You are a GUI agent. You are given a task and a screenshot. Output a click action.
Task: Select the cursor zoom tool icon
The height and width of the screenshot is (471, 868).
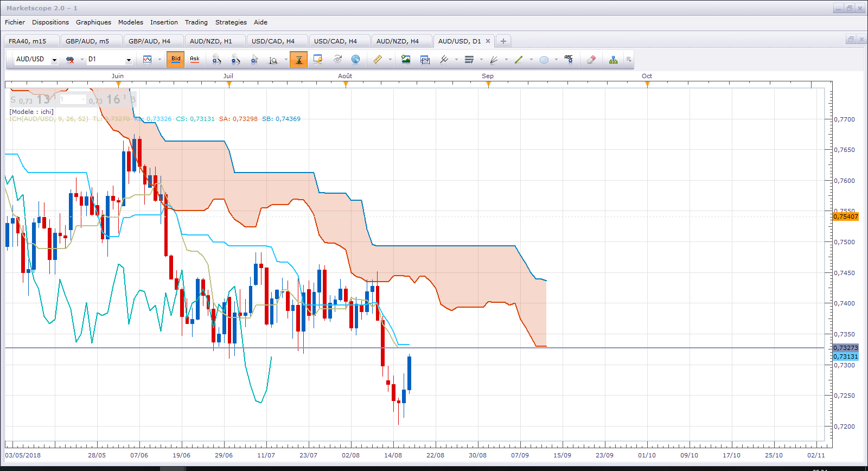[x=254, y=60]
